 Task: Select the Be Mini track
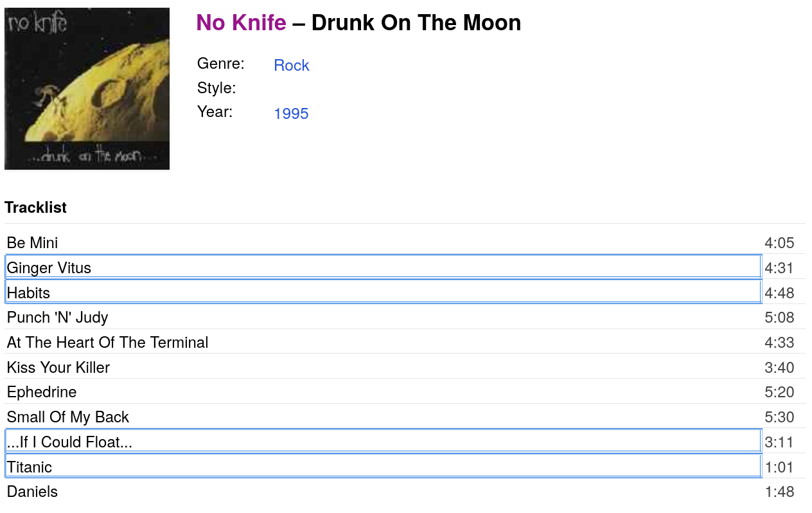click(32, 243)
